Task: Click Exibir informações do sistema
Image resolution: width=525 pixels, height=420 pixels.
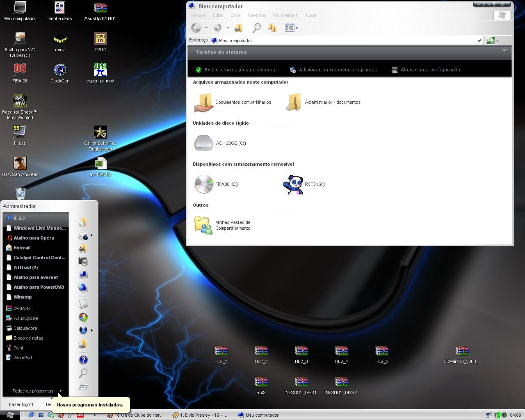Action: point(235,70)
